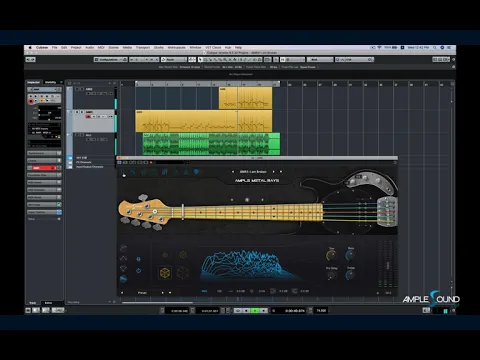Solo the first AMR5 track in the track list
Viewport: 480px width, 360px height.
coord(82,89)
